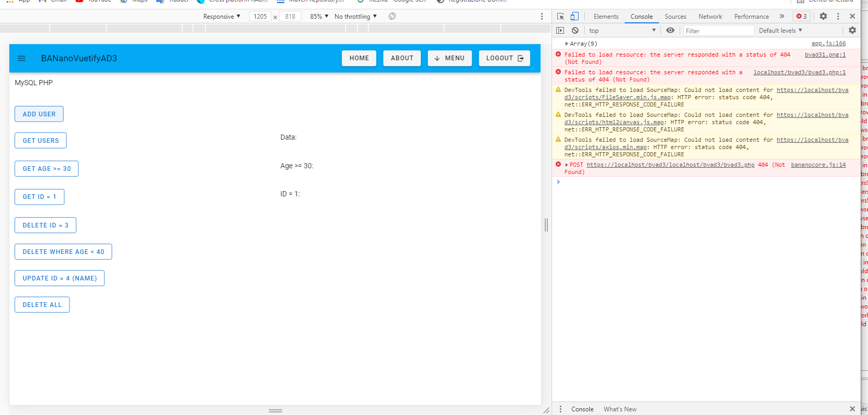The image size is (868, 415).
Task: Switch to the Sources tab
Action: (x=676, y=17)
